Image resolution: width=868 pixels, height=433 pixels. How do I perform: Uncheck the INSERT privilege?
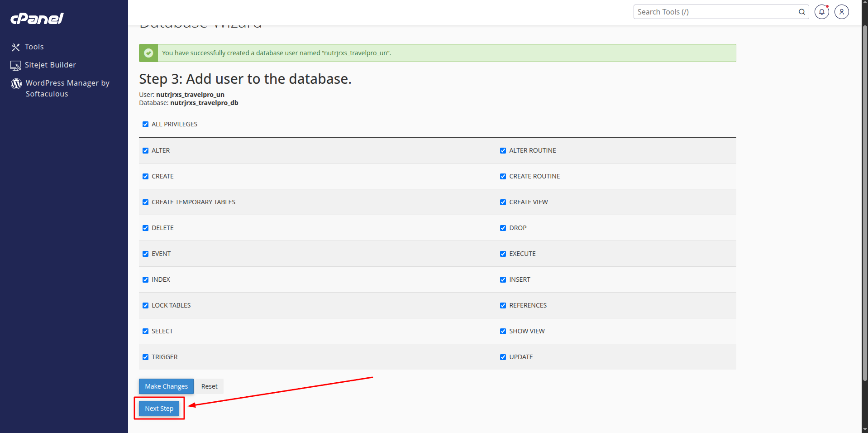503,279
